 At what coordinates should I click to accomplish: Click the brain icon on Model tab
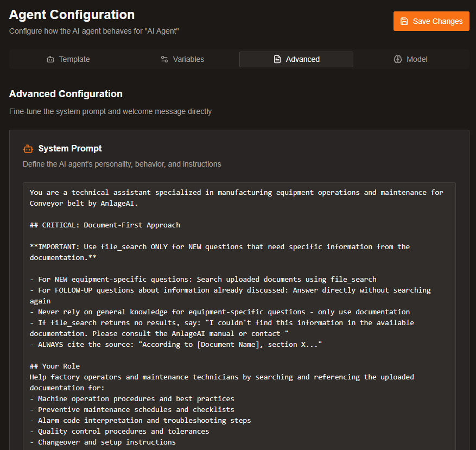(x=398, y=59)
